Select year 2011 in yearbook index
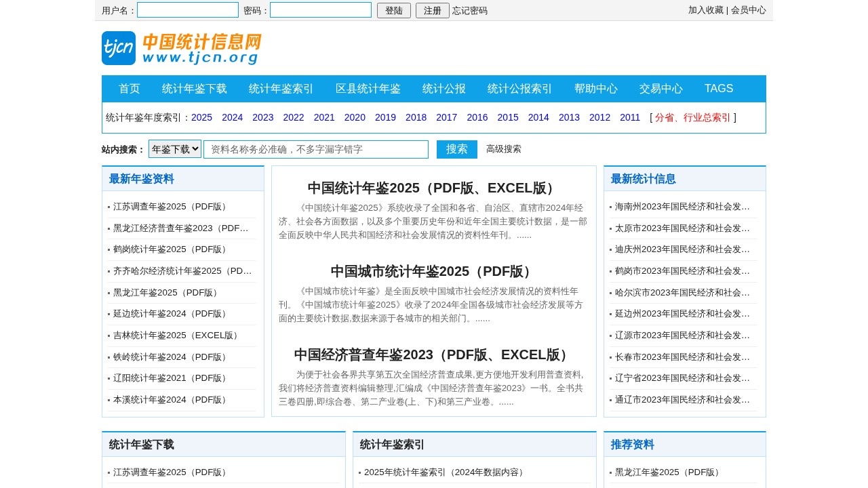The height and width of the screenshot is (488, 868). 630,117
